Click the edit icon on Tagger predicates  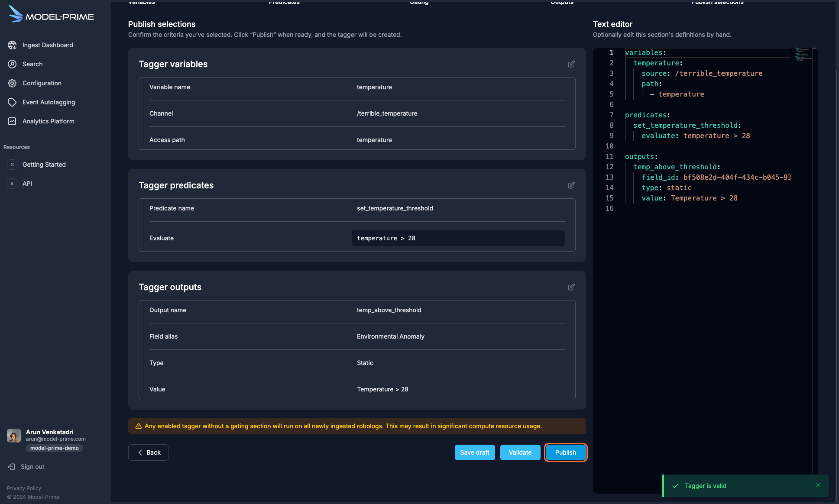click(570, 184)
